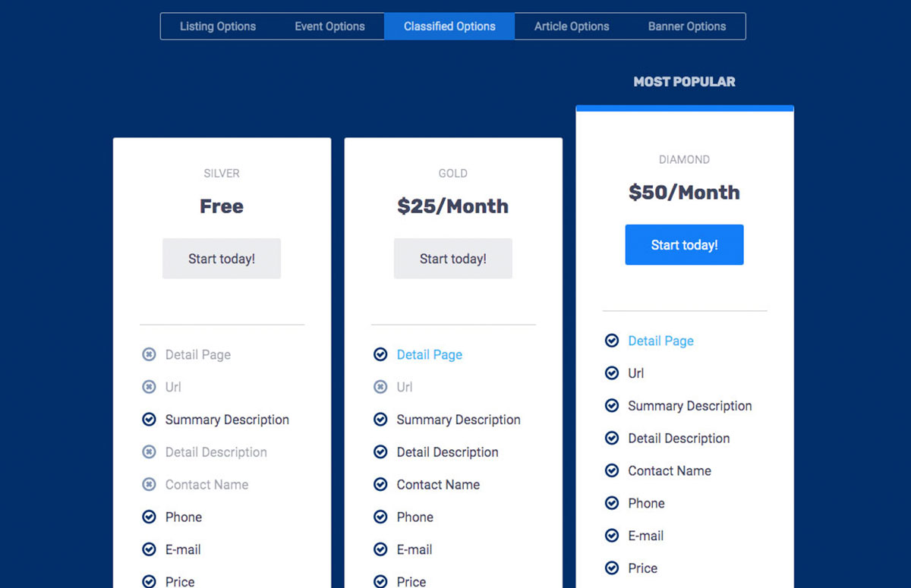Click check icon beside Diamond Phone
911x588 pixels.
point(612,503)
